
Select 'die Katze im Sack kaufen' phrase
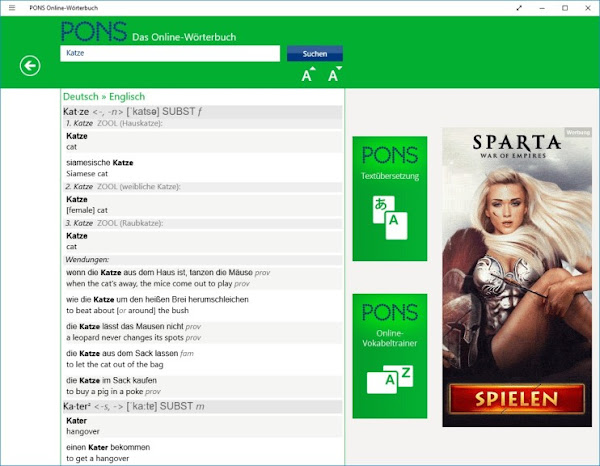[x=111, y=380]
